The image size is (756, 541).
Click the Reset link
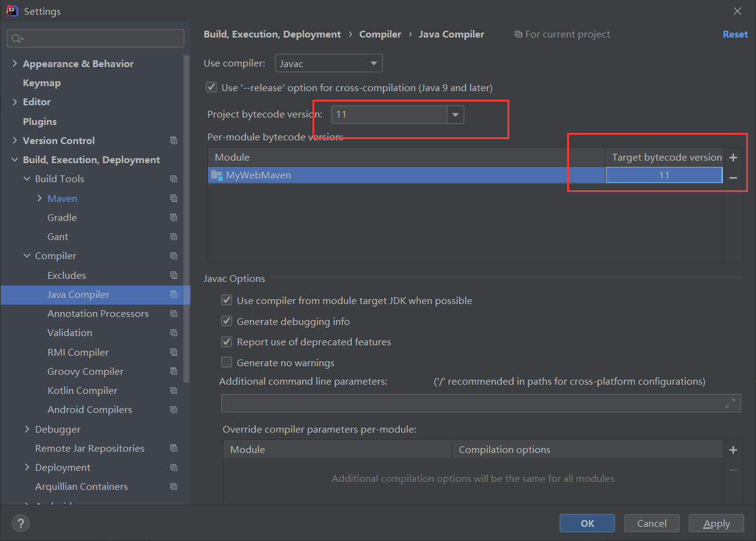pyautogui.click(x=735, y=34)
